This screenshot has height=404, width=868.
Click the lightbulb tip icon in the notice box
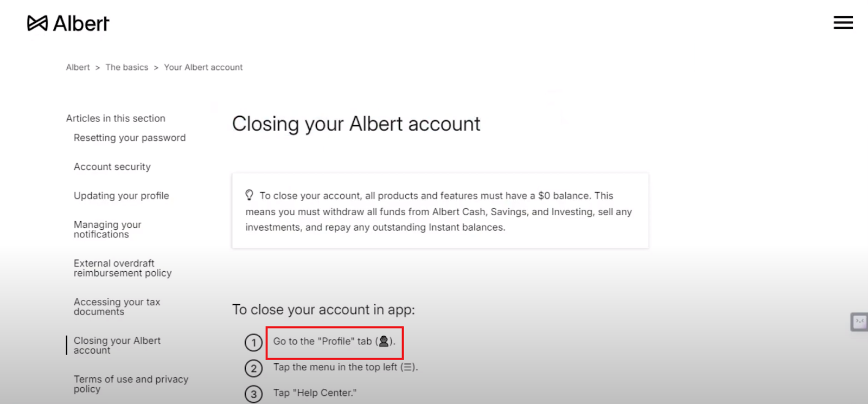249,195
